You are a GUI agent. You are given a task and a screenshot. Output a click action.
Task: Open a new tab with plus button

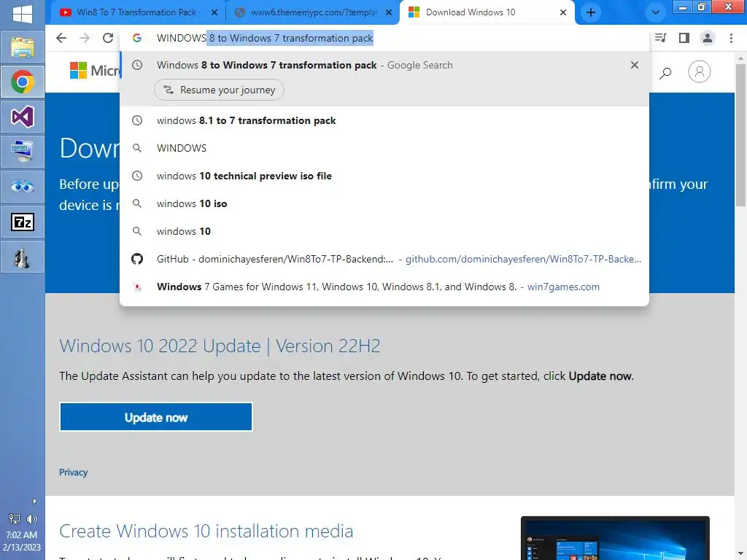[x=591, y=13]
